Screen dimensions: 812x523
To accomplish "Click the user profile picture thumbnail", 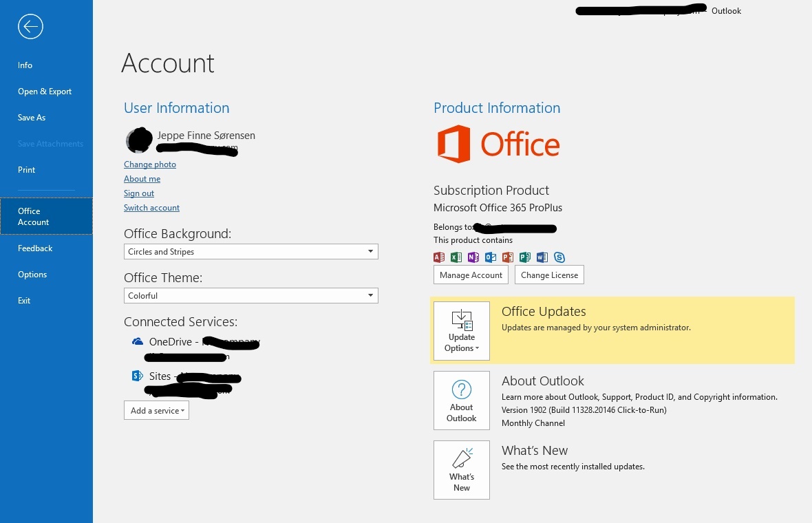I will click(x=138, y=140).
